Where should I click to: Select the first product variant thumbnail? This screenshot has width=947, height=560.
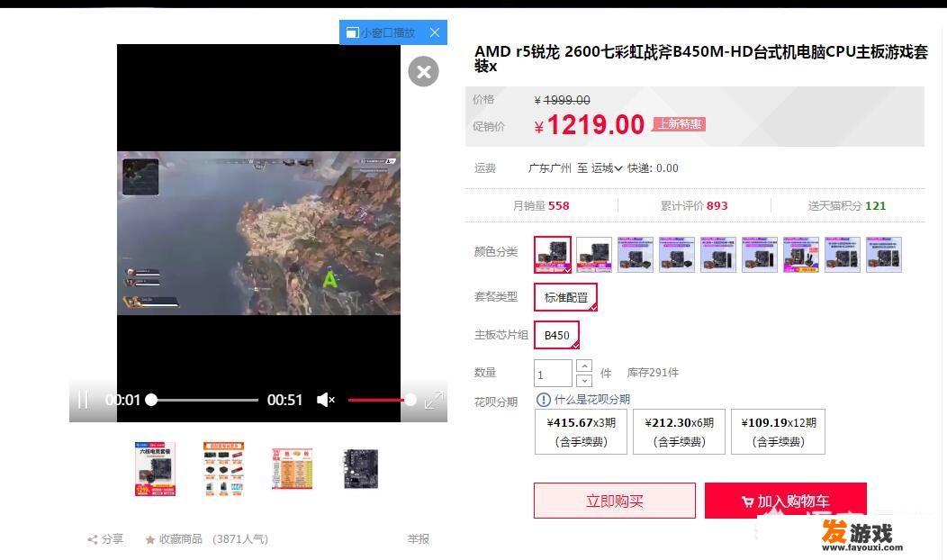[x=552, y=255]
